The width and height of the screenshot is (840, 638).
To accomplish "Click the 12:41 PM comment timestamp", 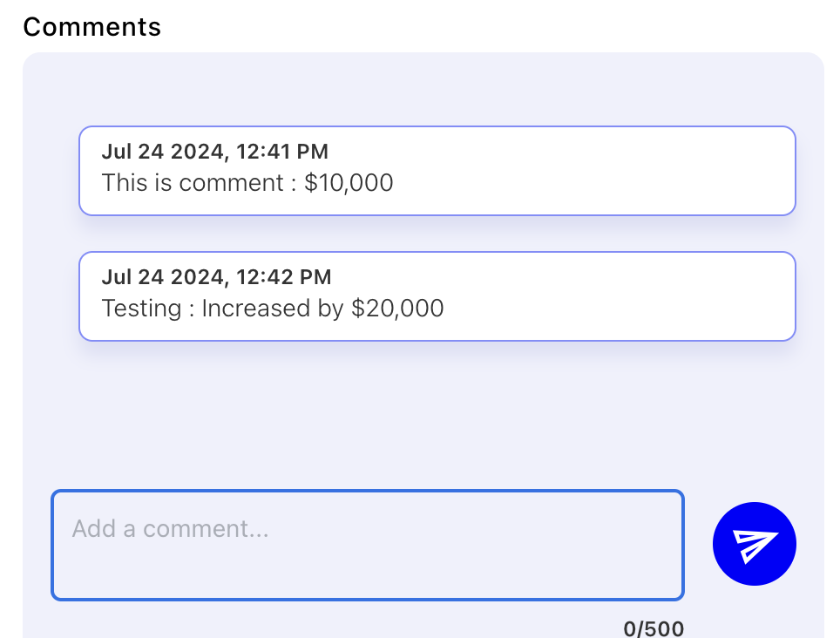I will coord(281,152).
